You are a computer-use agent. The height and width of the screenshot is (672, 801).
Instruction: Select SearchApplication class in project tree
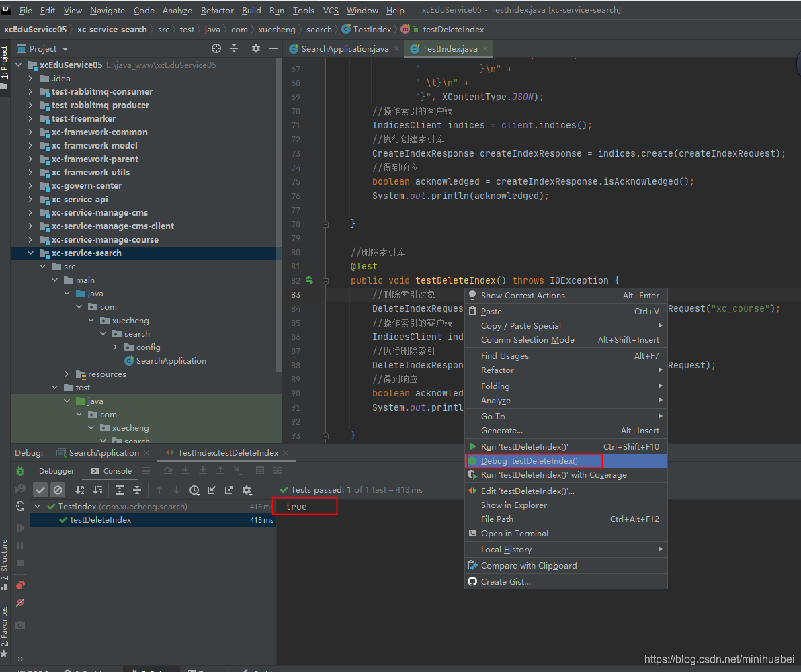coord(171,361)
